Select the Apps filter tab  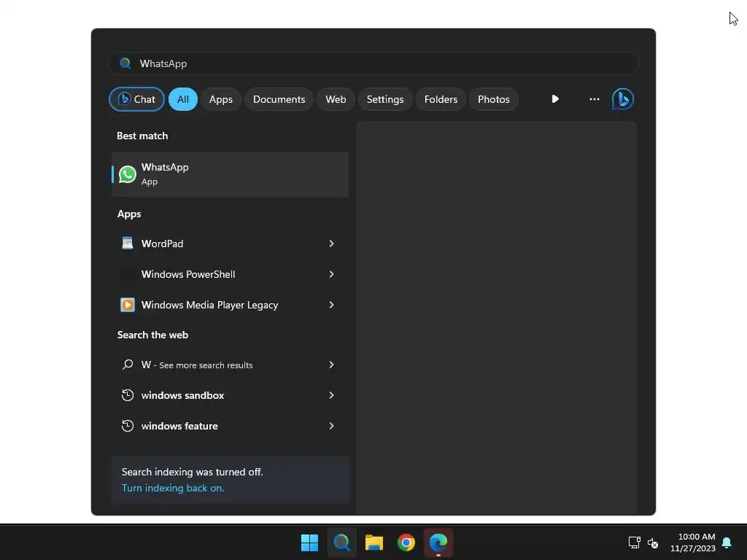pos(221,99)
